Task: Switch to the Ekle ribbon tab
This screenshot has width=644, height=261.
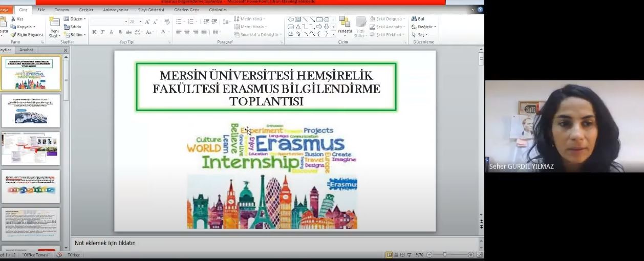Action: (x=41, y=10)
